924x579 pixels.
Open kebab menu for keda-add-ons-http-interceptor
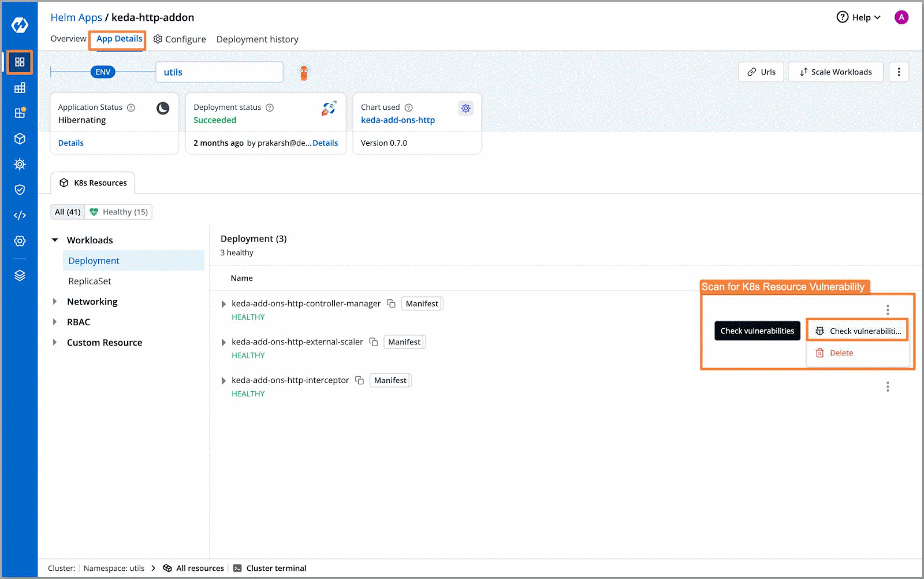coord(888,387)
